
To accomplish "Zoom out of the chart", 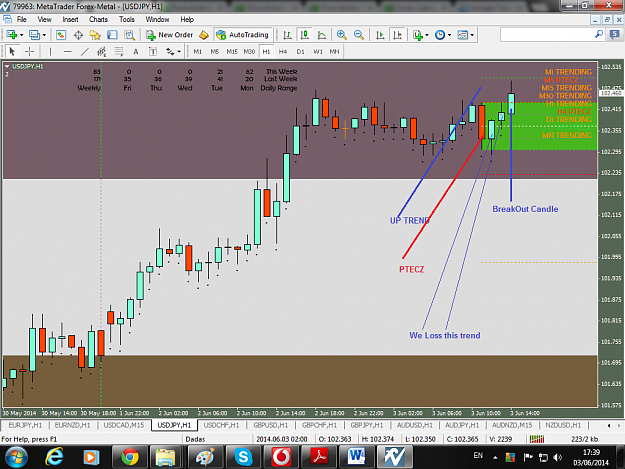I will [359, 35].
